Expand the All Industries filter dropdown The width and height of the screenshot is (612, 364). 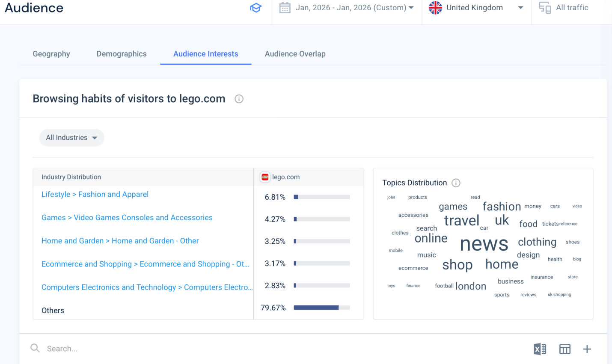71,138
